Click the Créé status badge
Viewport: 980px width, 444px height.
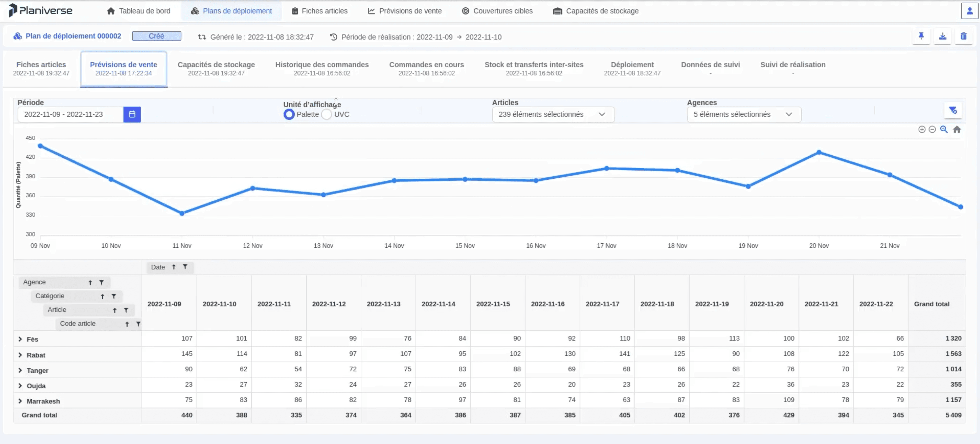(x=156, y=36)
